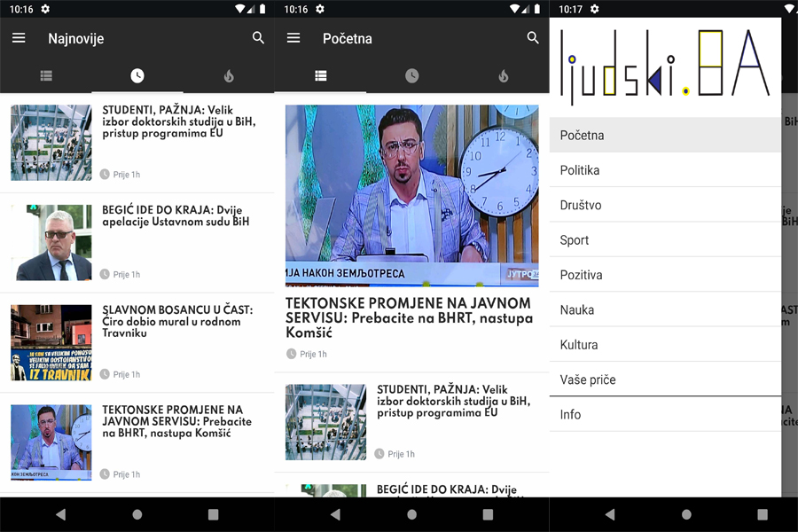Open the 'STUDENTI, PAŽNJA' headline on the Početna screen

(453, 401)
